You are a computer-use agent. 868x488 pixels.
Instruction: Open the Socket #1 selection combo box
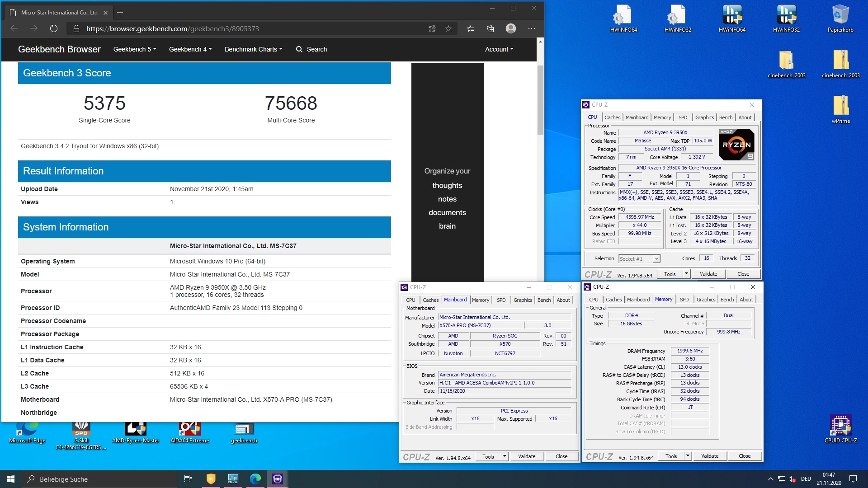tap(639, 258)
